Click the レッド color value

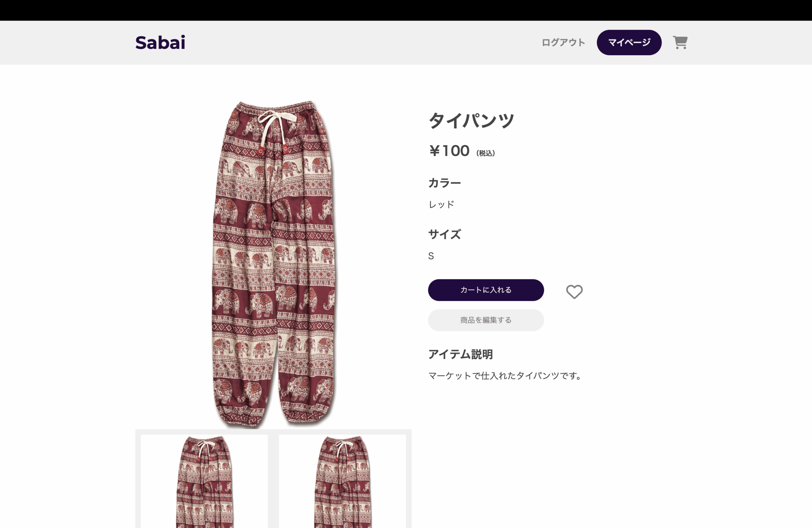[x=442, y=204]
